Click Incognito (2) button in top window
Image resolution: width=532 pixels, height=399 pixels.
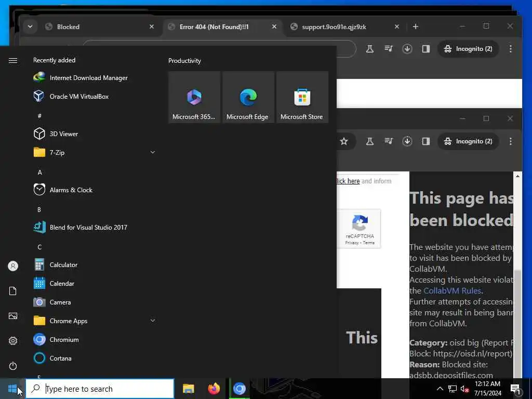click(468, 49)
